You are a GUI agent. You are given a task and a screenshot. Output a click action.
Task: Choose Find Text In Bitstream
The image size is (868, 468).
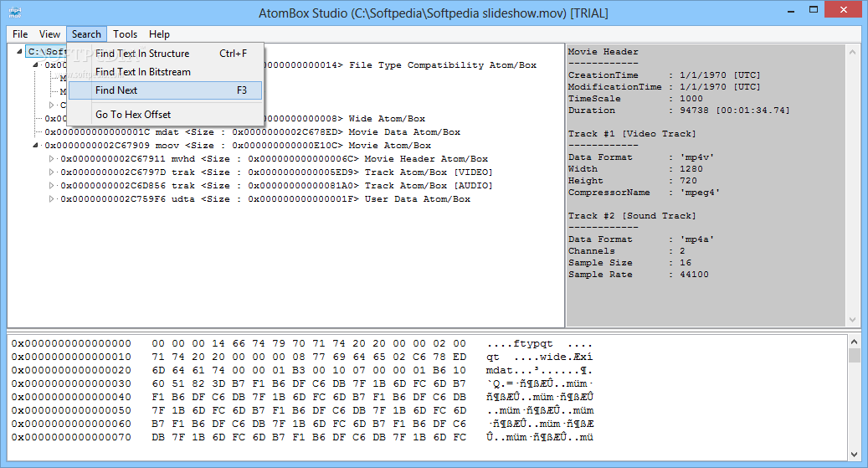click(166, 72)
